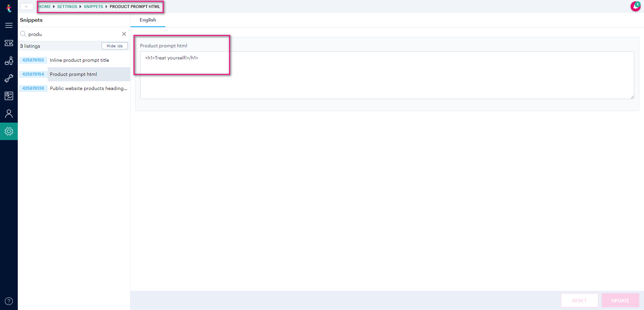Screen dimensions: 644x310
Task: Click the RESET button
Action: 579,301
